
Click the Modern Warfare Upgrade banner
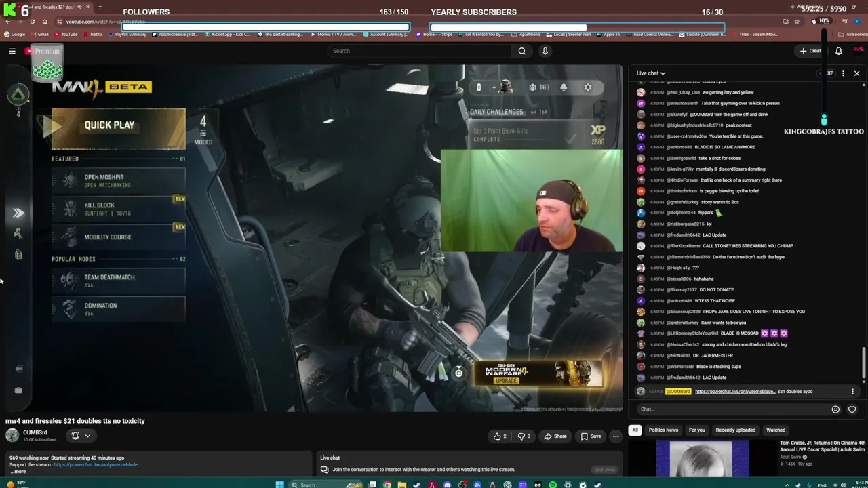pyautogui.click(x=538, y=373)
